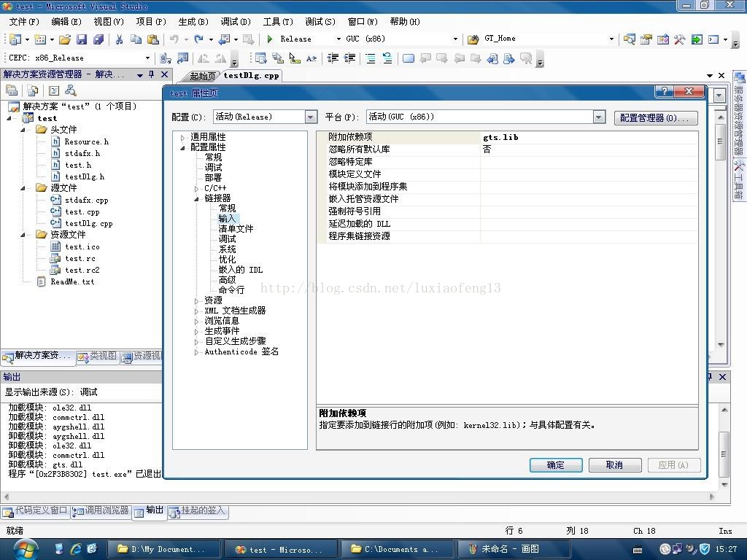Click the 优化 item under 链接器

click(228, 260)
